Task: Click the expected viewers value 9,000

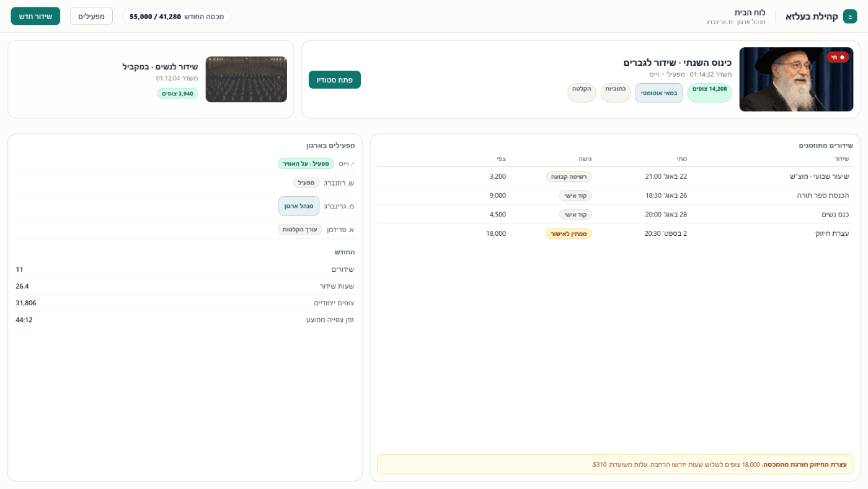Action: 498,195
